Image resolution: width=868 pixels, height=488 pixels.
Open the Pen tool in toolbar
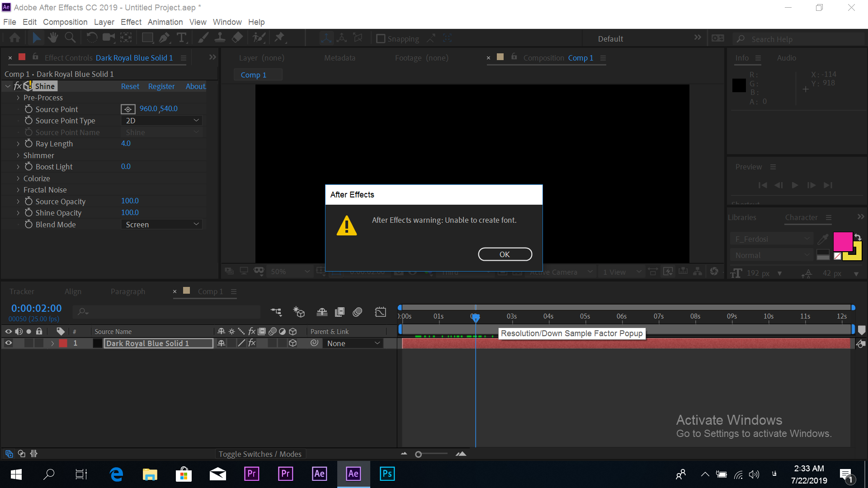[x=165, y=38]
